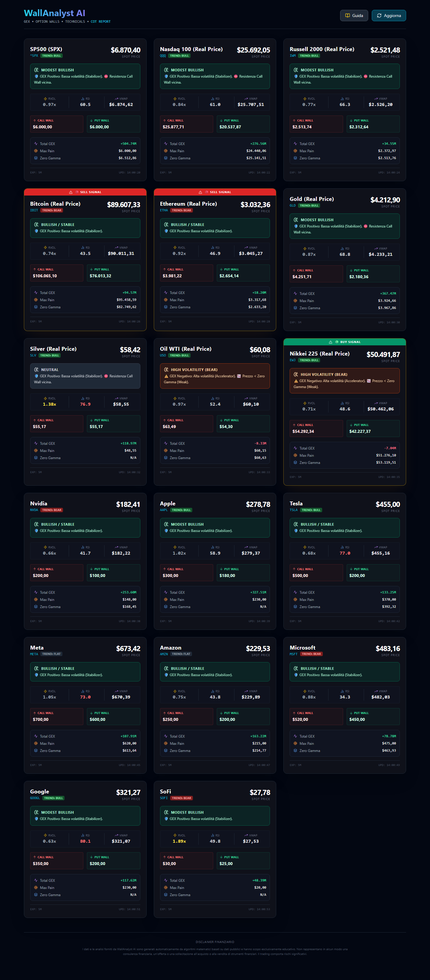The width and height of the screenshot is (430, 980).
Task: Click Total GEX pulse icon in Gold card
Action: pos(295,293)
